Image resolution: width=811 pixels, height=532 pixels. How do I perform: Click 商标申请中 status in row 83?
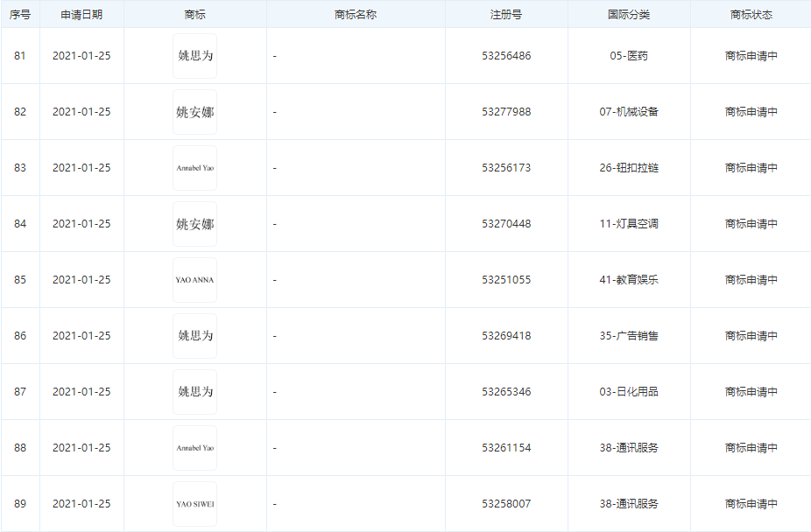coord(751,168)
